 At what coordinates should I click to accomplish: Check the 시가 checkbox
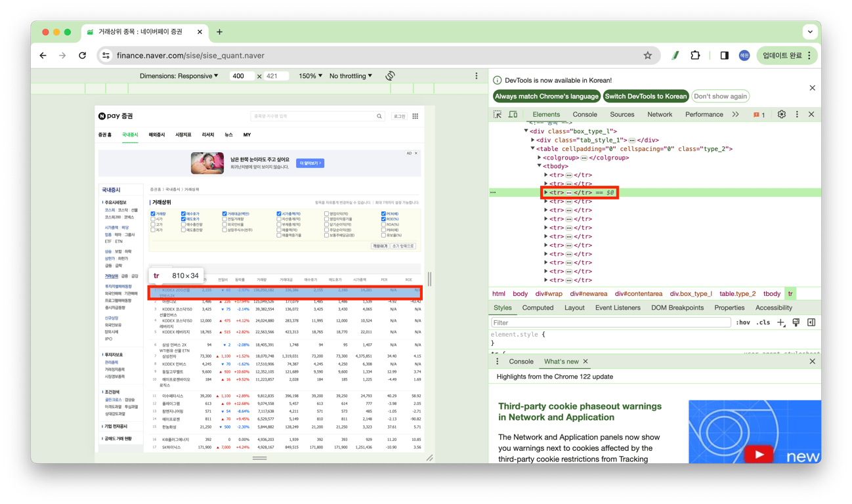coord(153,219)
